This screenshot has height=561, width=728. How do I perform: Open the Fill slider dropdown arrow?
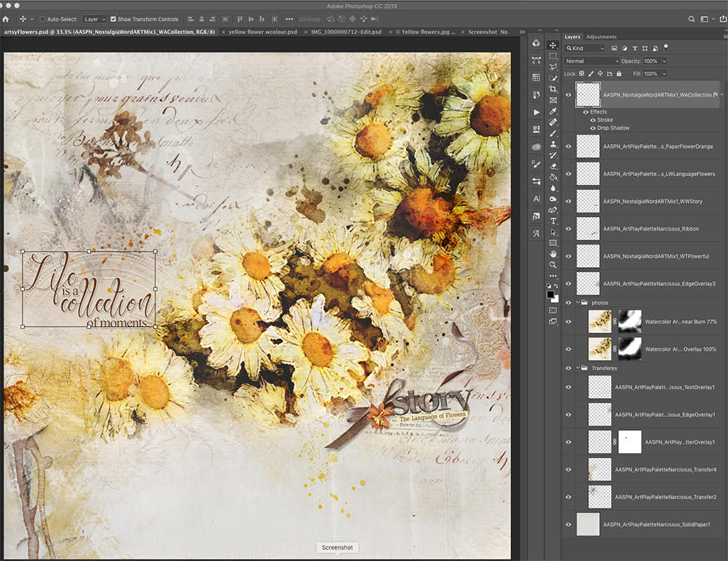664,73
